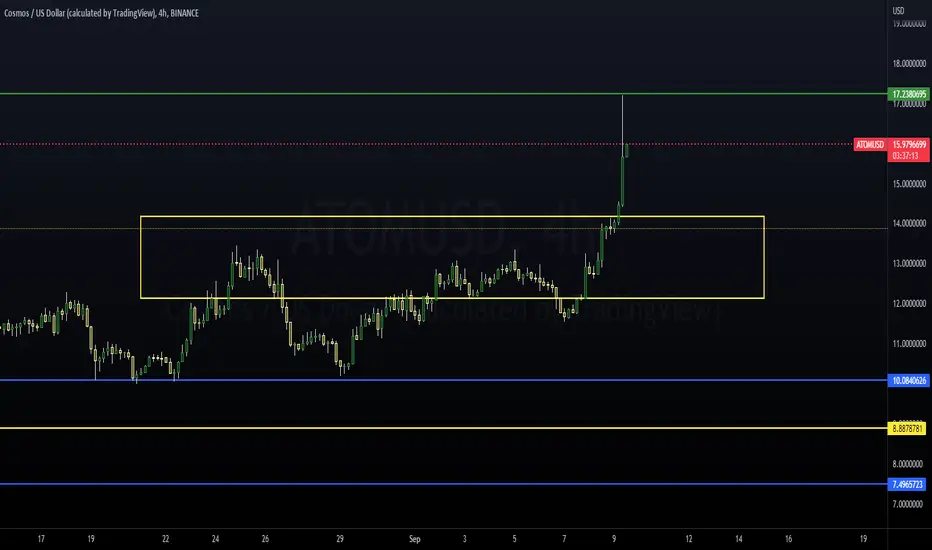This screenshot has height=550, width=932.
Task: Click the 15.0000000 price axis value
Action: point(909,184)
